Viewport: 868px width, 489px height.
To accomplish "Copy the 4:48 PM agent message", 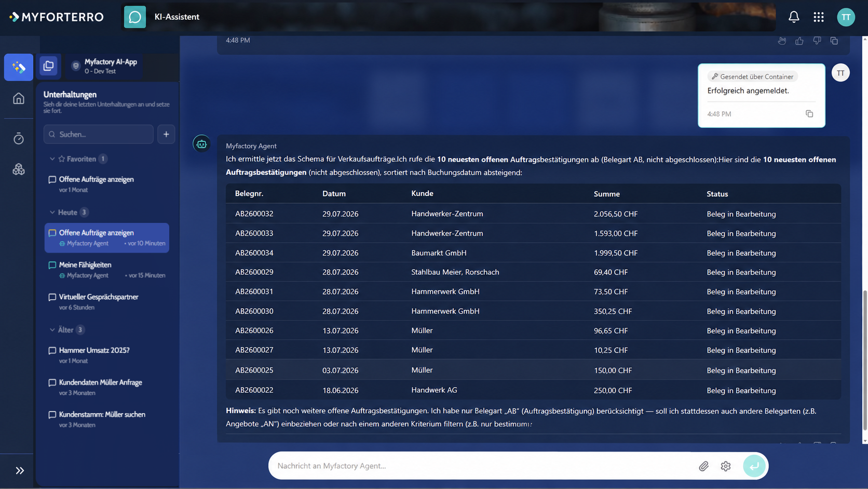I will tap(834, 41).
